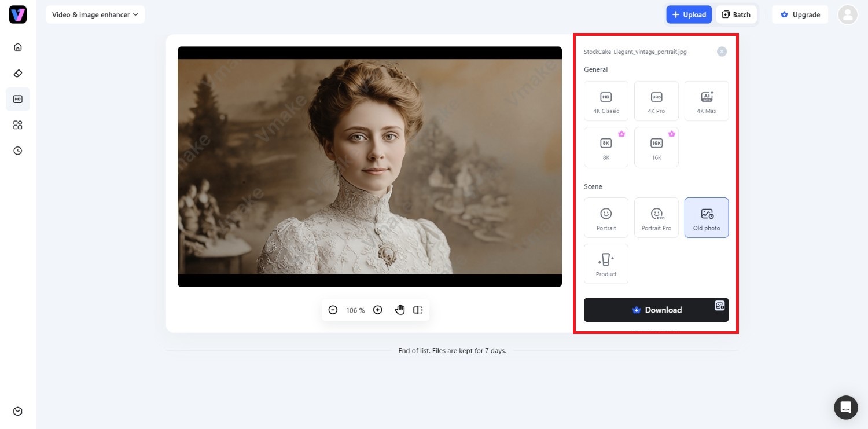This screenshot has height=429, width=868.
Task: Click the Download button
Action: click(656, 310)
